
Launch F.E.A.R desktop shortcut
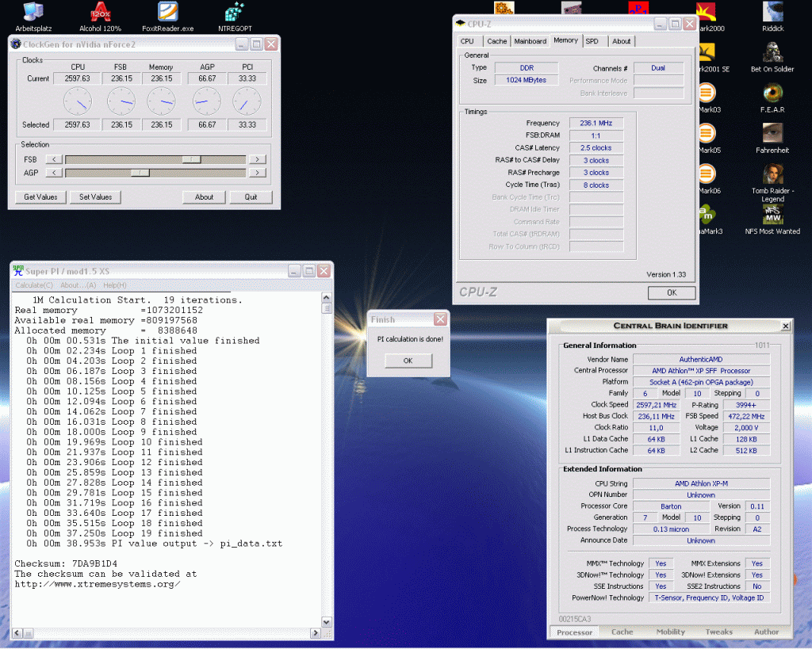772,97
